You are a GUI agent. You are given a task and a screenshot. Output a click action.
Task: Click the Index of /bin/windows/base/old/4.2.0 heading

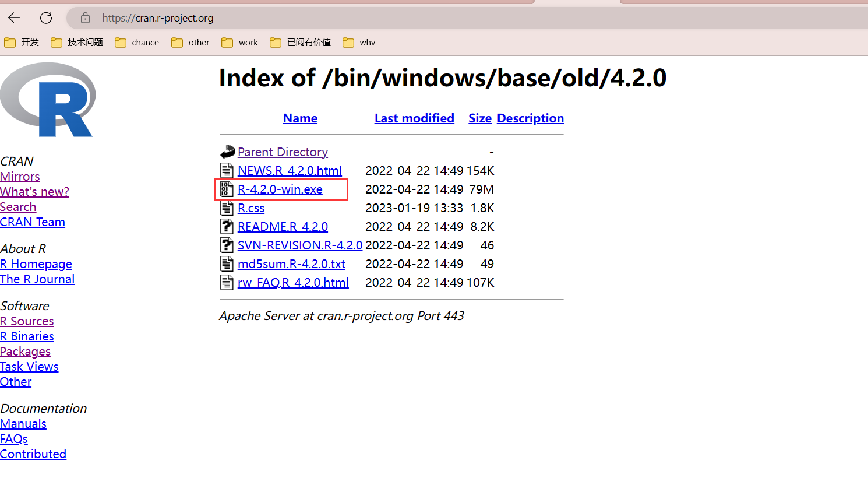(443, 78)
